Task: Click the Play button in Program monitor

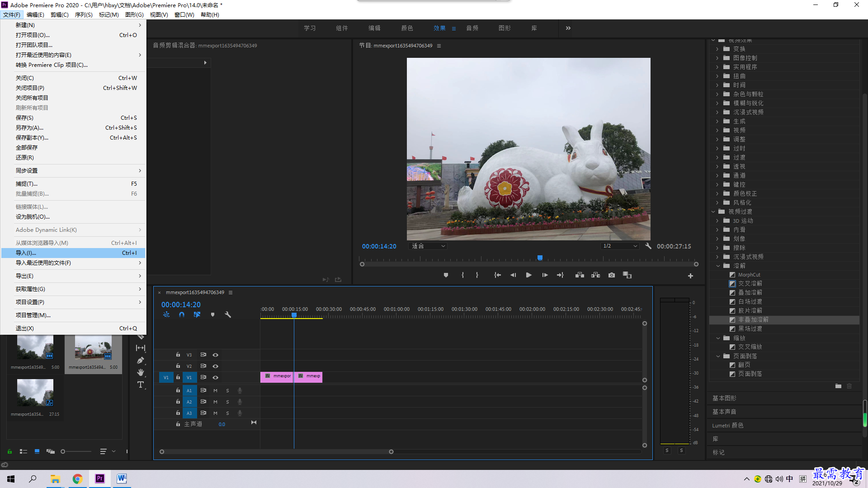Action: (528, 275)
